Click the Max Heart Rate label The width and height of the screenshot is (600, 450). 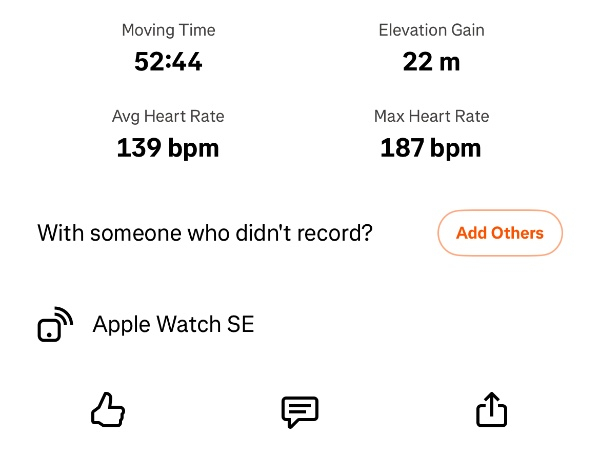[431, 116]
